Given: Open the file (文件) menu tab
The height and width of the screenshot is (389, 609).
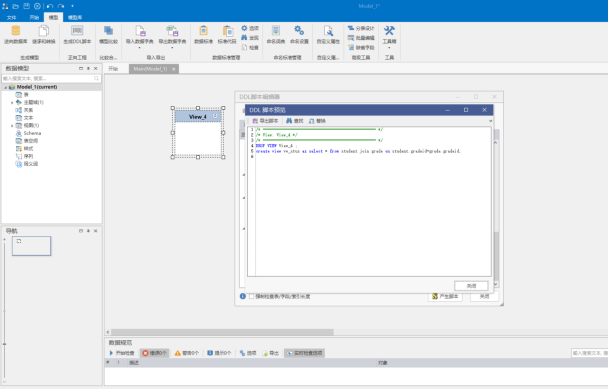Looking at the screenshot, I should [x=11, y=17].
